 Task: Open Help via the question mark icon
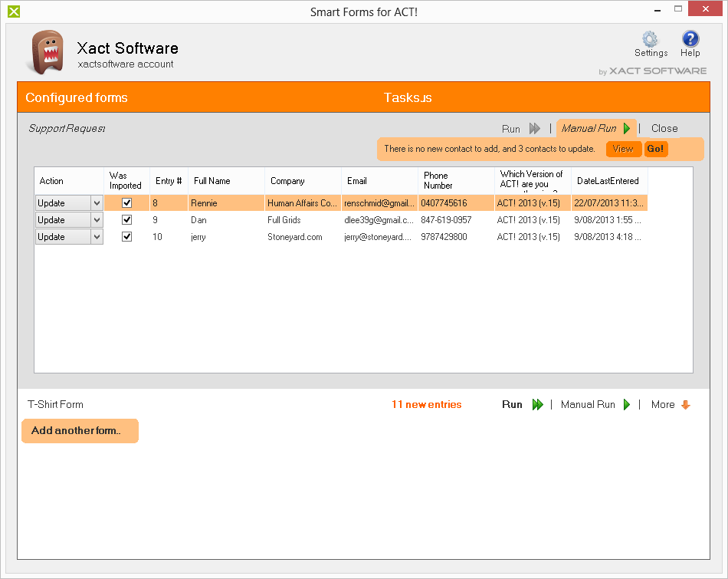pyautogui.click(x=690, y=39)
